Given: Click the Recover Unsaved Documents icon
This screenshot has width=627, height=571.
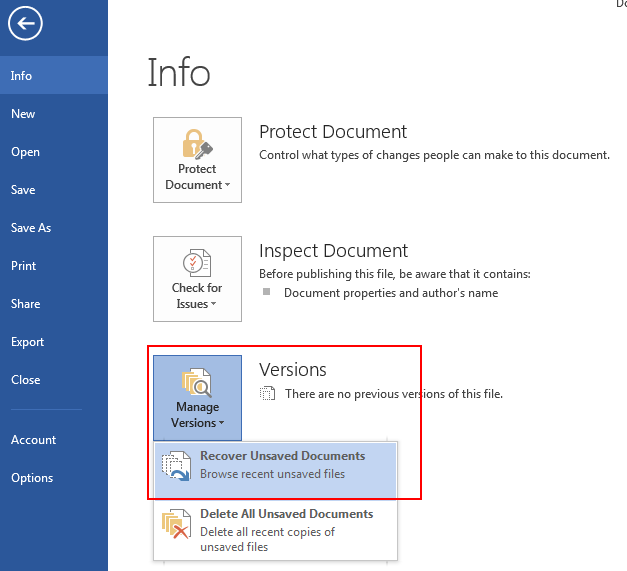Looking at the screenshot, I should (176, 466).
